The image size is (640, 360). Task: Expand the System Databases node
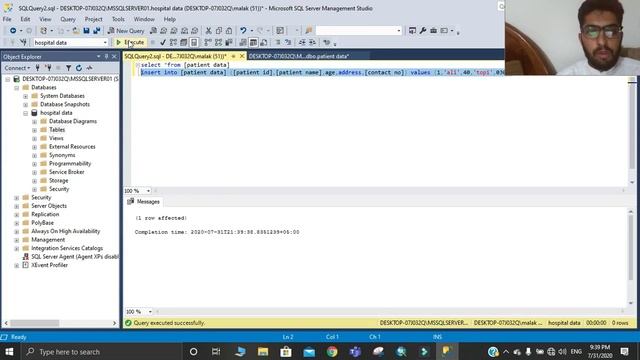tap(25, 96)
